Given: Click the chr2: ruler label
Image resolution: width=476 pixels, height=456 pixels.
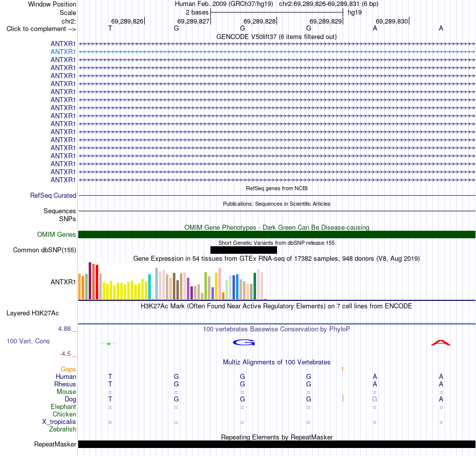Looking at the screenshot, I should (x=69, y=21).
